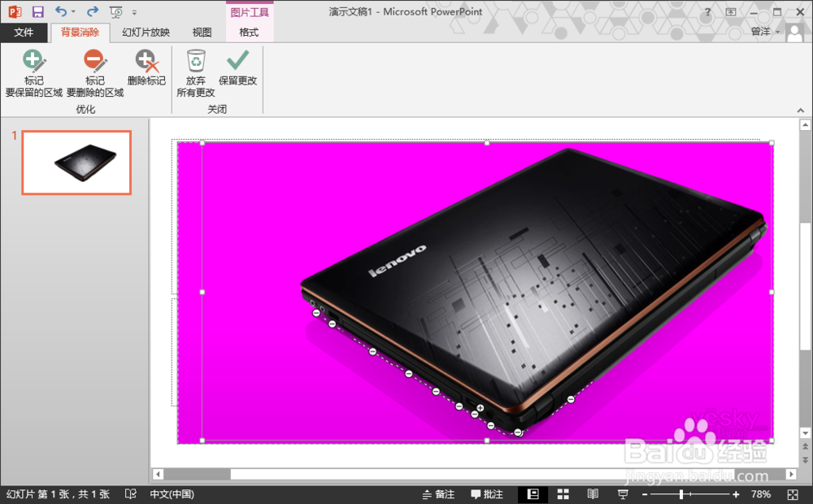Choose the Delete Mark tool
The image size is (813, 504).
(x=146, y=68)
